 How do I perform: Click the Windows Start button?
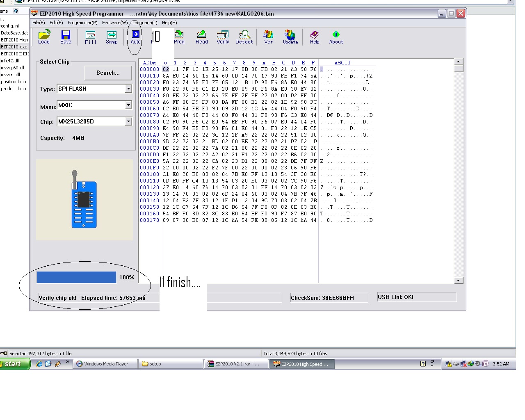[x=15, y=364]
